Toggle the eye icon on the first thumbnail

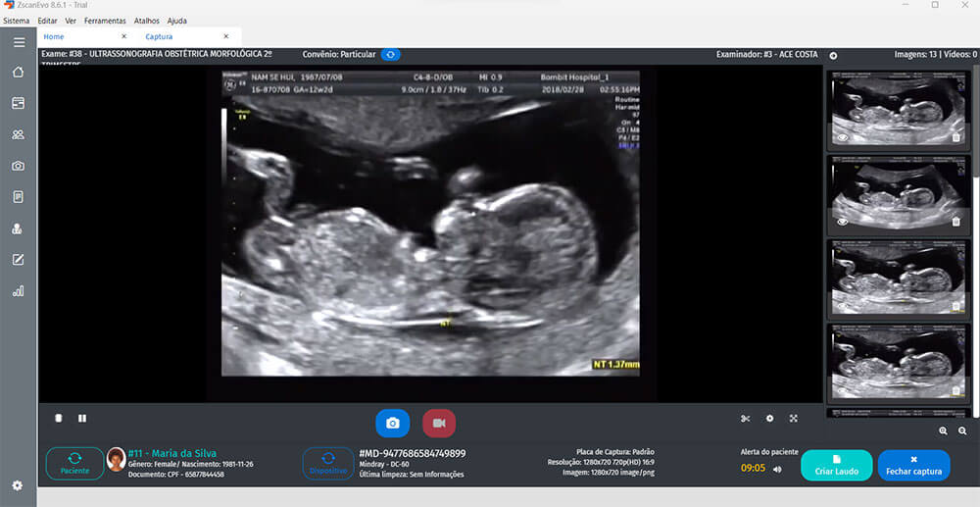[x=843, y=137]
